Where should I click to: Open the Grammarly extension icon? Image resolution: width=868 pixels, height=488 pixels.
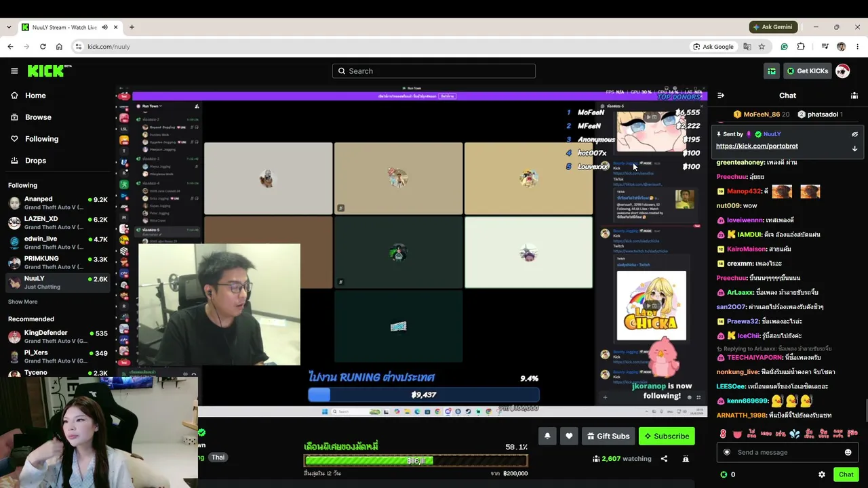pyautogui.click(x=784, y=47)
